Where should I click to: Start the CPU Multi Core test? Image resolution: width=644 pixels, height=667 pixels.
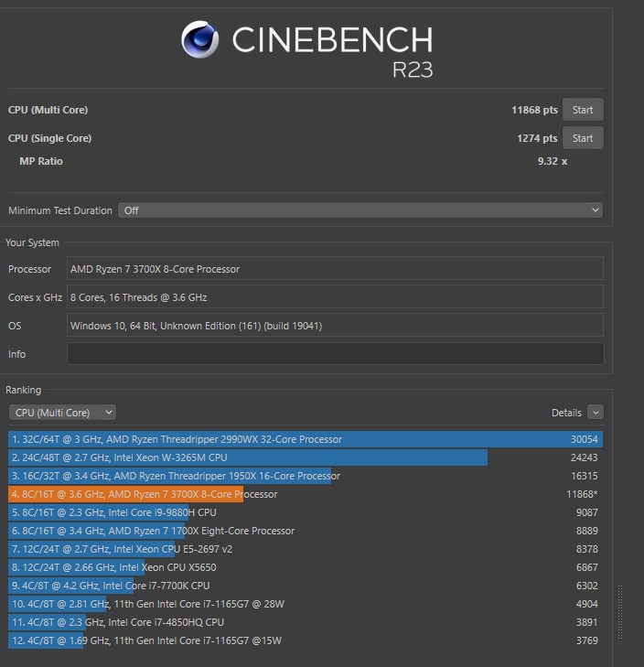point(583,110)
